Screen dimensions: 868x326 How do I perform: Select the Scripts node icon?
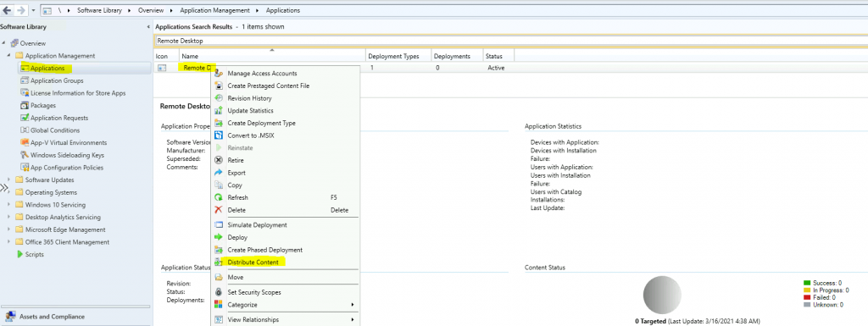[19, 255]
